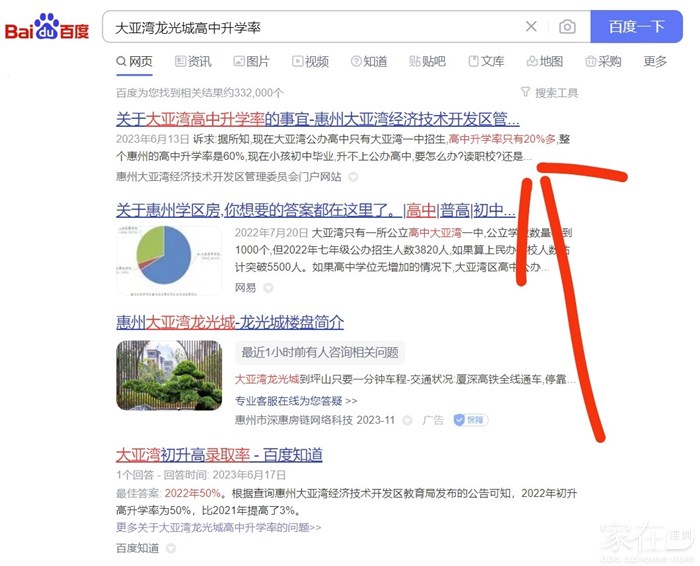Click the 保障 shield badge on the ad
This screenshot has height=566, width=700.
(x=467, y=420)
